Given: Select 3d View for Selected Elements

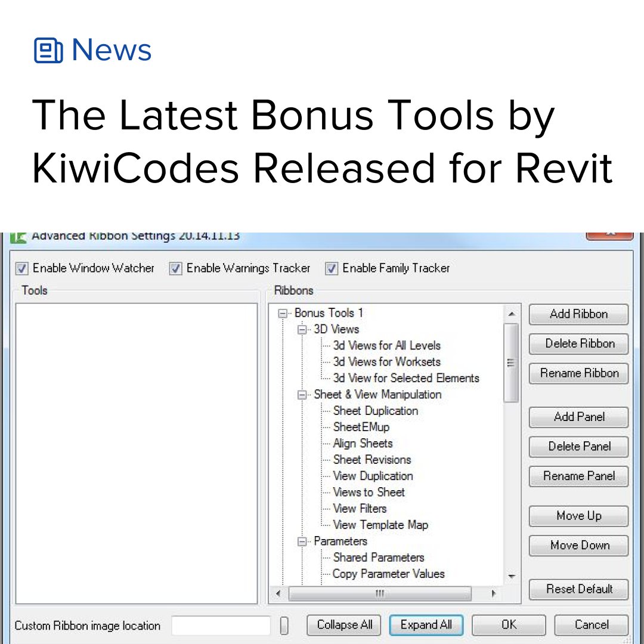Looking at the screenshot, I should point(406,378).
